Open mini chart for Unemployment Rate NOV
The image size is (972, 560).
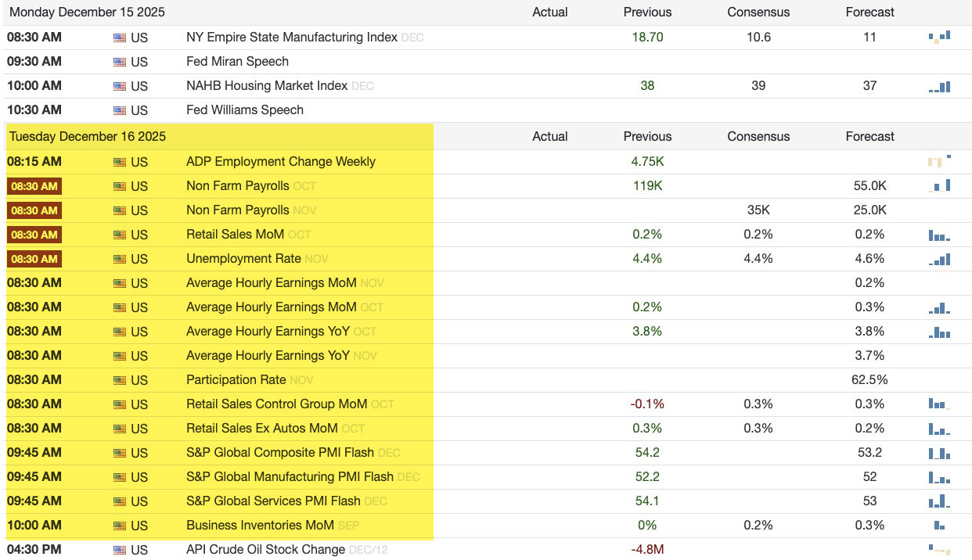click(939, 259)
